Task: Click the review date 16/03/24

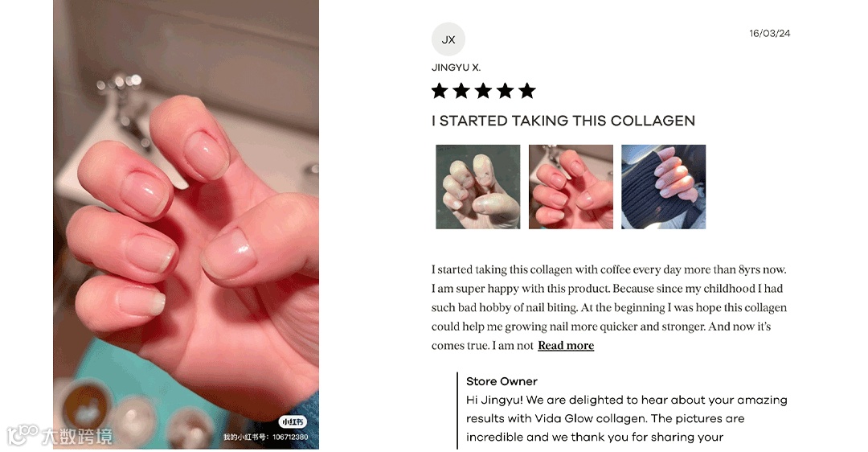Action: click(769, 33)
